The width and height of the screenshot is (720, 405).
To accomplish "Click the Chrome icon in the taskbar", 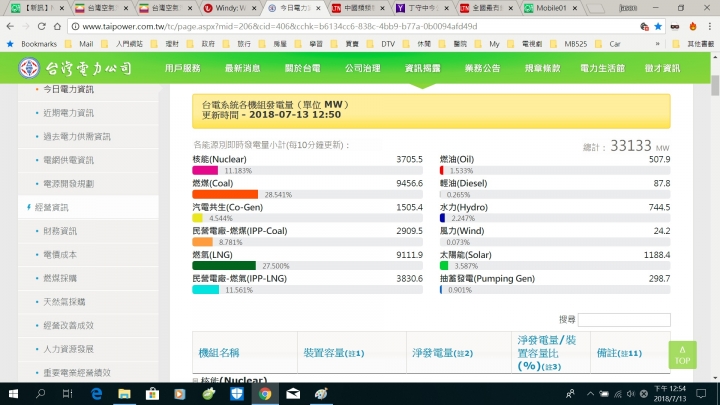I will point(264,394).
